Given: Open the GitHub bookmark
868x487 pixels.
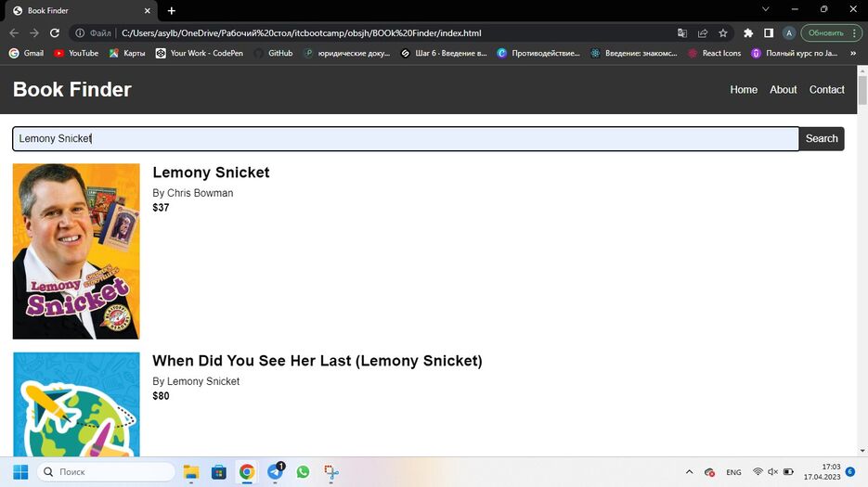Looking at the screenshot, I should pyautogui.click(x=274, y=53).
